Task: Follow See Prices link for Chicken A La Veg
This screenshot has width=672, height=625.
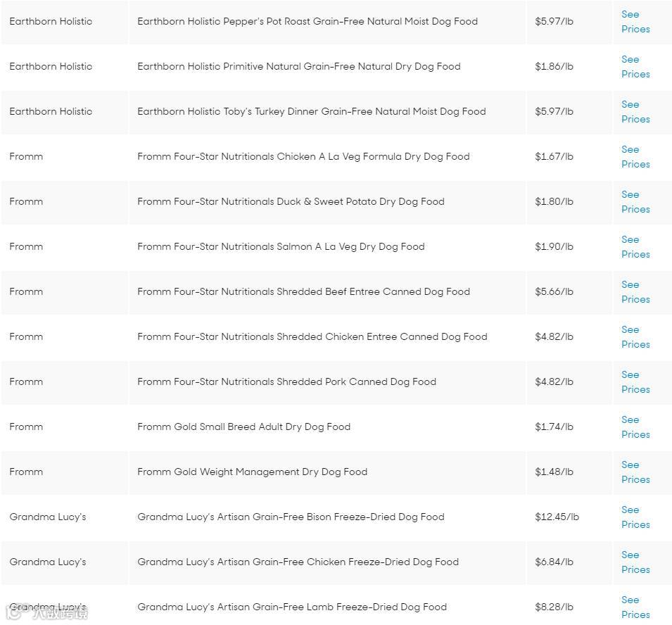Action: click(x=635, y=157)
